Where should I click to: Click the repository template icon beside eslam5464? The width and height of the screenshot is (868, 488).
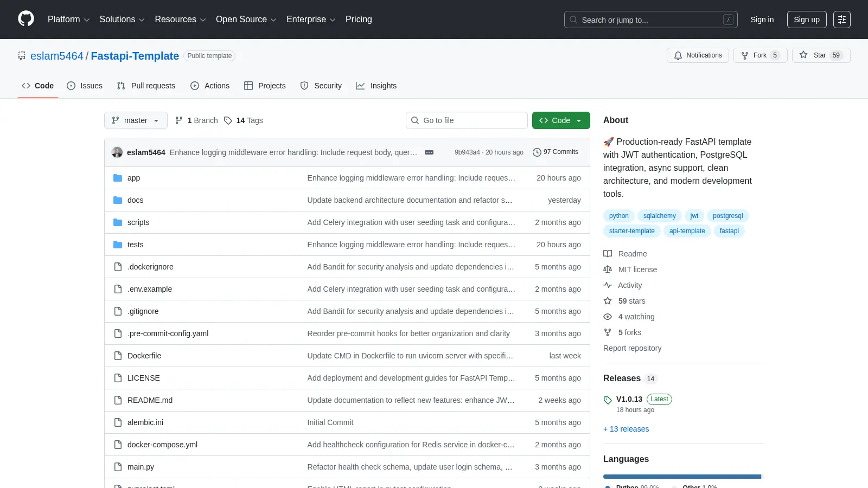pos(22,56)
